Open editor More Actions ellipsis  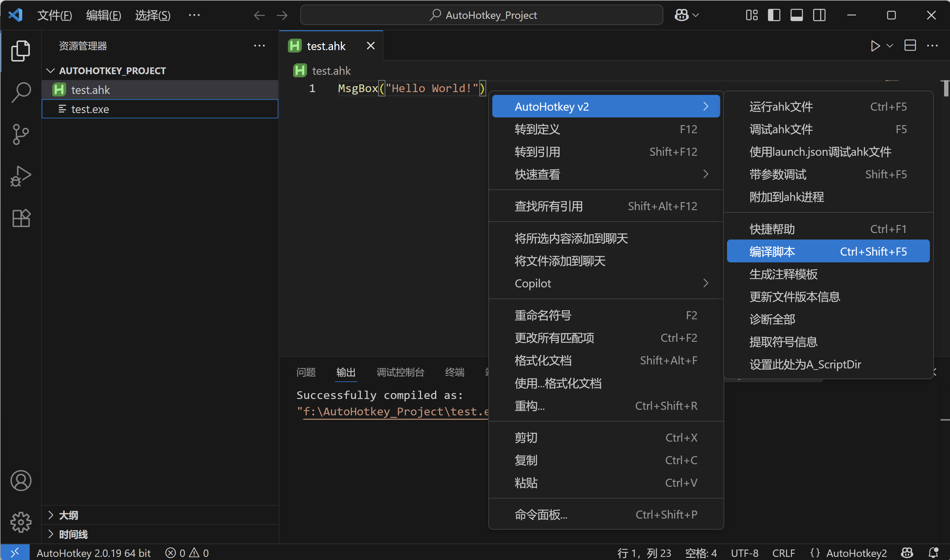(932, 46)
